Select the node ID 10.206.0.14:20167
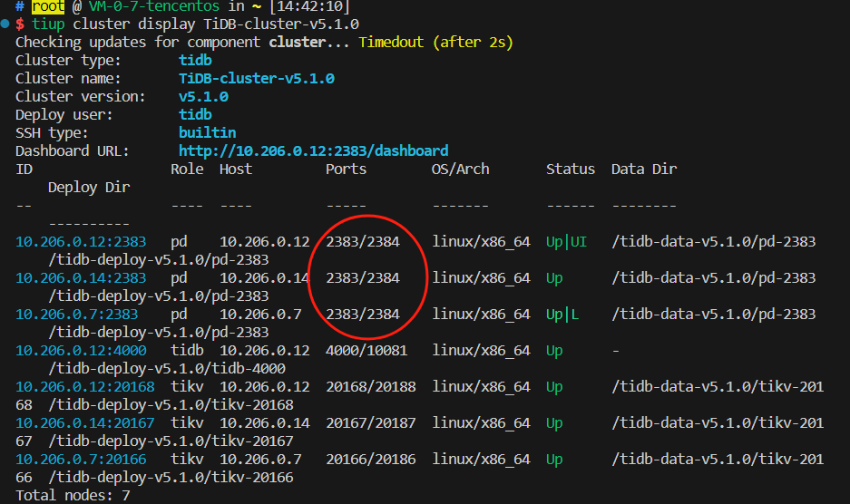Image resolution: width=850 pixels, height=504 pixels. (x=84, y=423)
